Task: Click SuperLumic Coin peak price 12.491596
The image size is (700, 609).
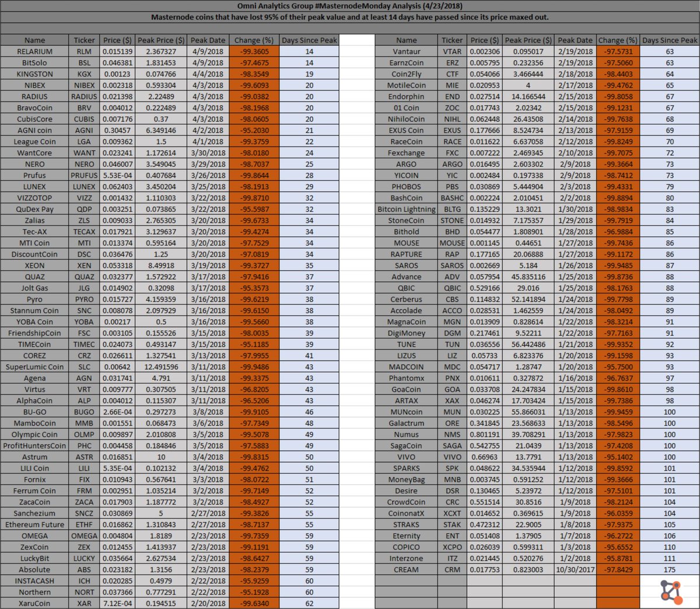Action: [161, 367]
